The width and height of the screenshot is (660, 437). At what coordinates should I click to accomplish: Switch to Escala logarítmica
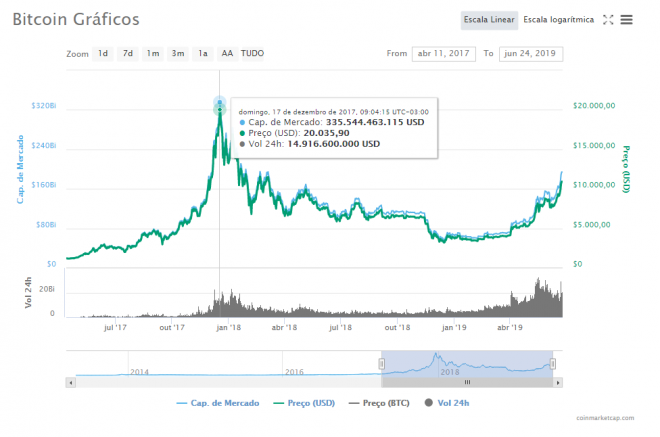[x=558, y=20]
